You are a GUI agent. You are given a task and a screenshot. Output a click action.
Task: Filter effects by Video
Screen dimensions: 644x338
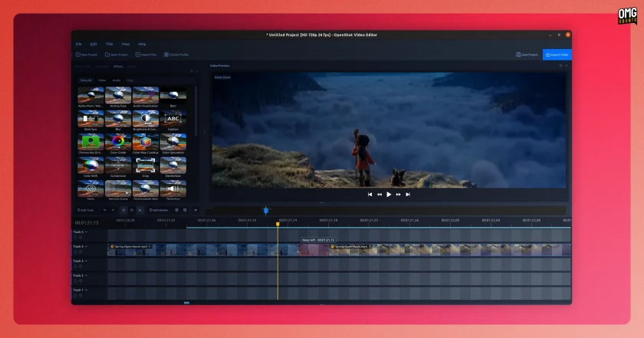102,80
